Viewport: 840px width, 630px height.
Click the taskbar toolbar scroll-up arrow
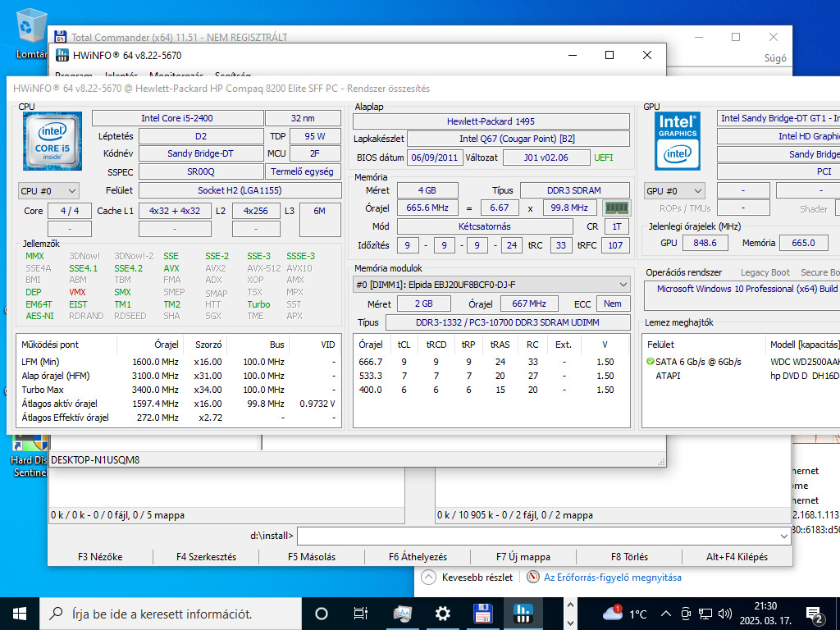571,605
